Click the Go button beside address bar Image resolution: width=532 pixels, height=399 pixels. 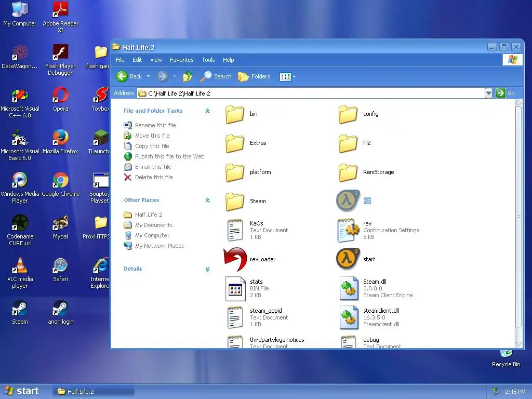(x=506, y=93)
